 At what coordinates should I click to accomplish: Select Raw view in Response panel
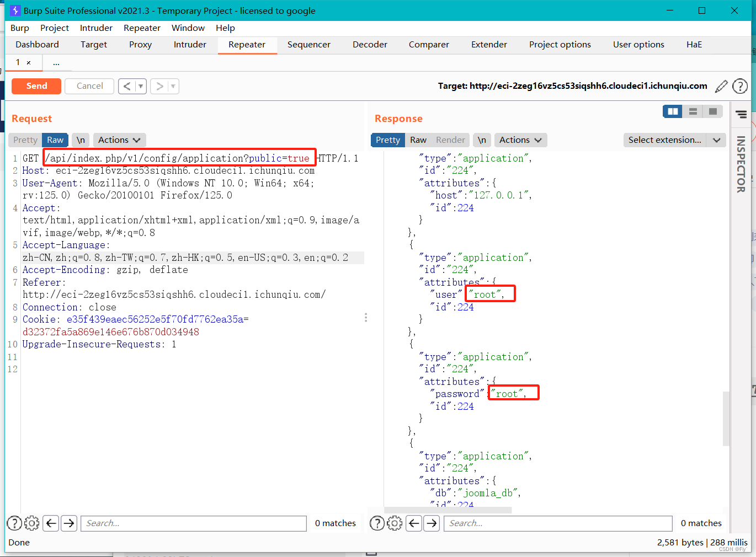(418, 140)
